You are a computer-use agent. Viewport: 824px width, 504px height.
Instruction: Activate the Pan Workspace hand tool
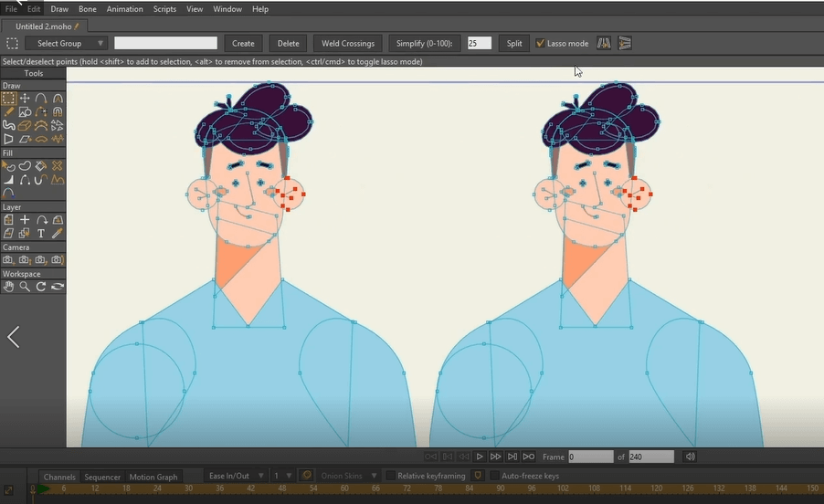point(8,287)
